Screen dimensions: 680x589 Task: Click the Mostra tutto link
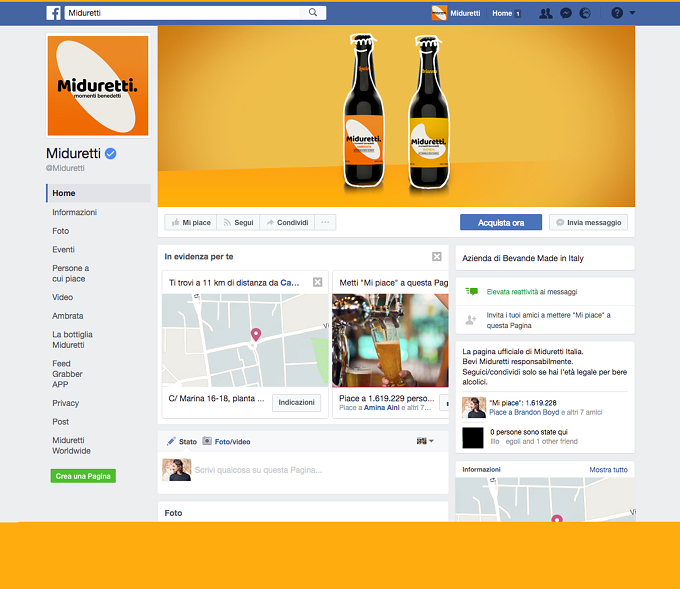click(x=608, y=470)
